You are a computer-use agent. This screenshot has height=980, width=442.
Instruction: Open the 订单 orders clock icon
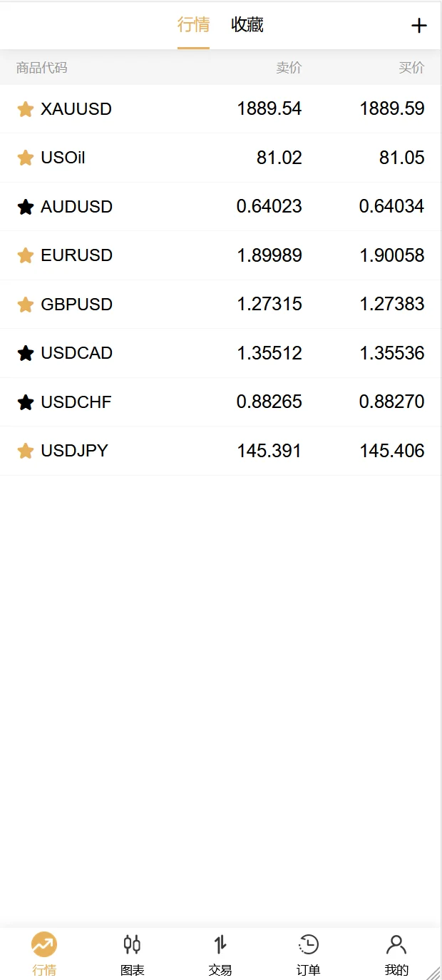tap(308, 945)
